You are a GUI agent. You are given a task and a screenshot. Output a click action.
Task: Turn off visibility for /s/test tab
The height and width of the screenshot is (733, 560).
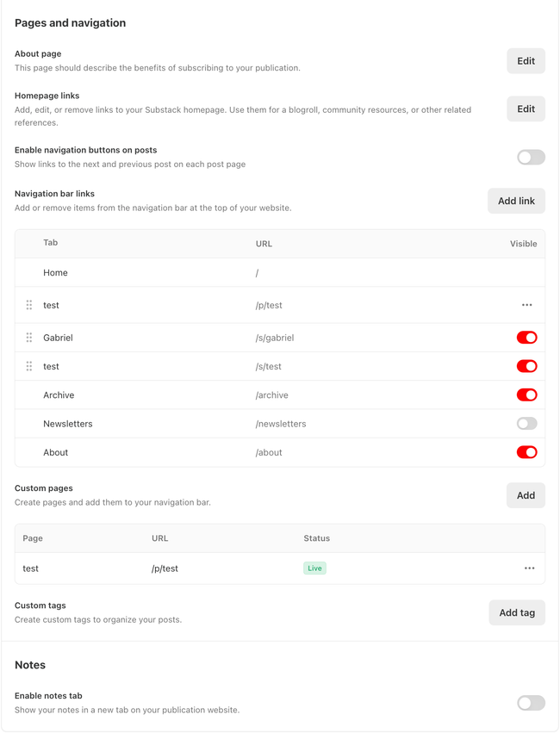[526, 366]
